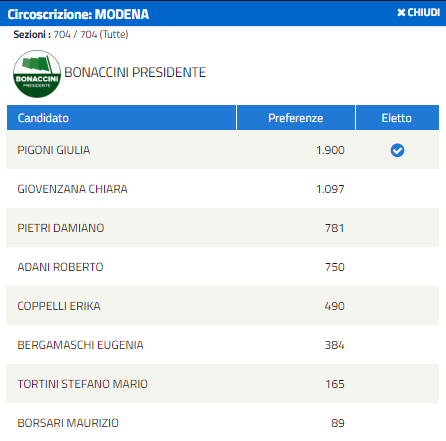Click the BONACCINI PRESIDENTE list title
Image resolution: width=446 pixels, height=441 pixels.
135,72
